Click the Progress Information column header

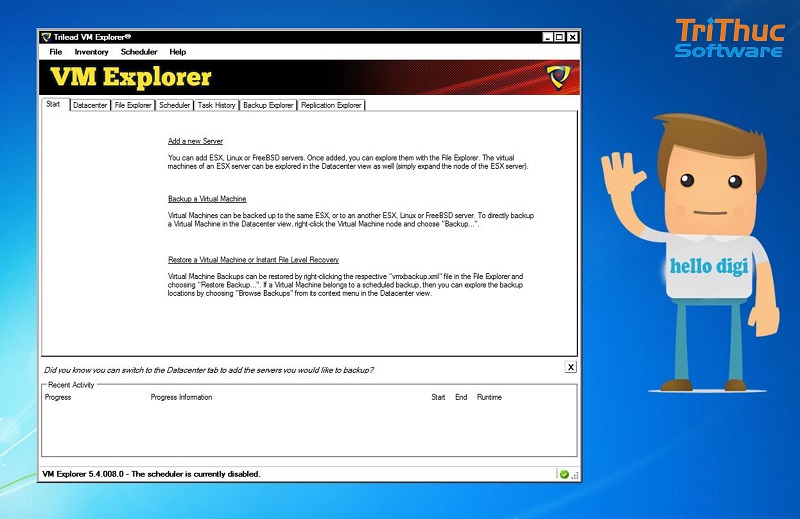181,397
